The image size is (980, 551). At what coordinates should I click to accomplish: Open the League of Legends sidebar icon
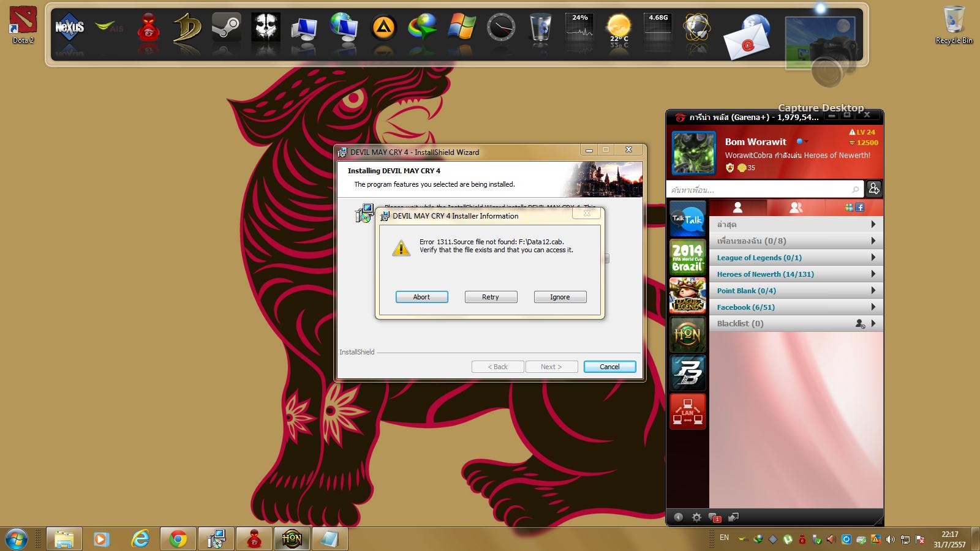tap(687, 295)
